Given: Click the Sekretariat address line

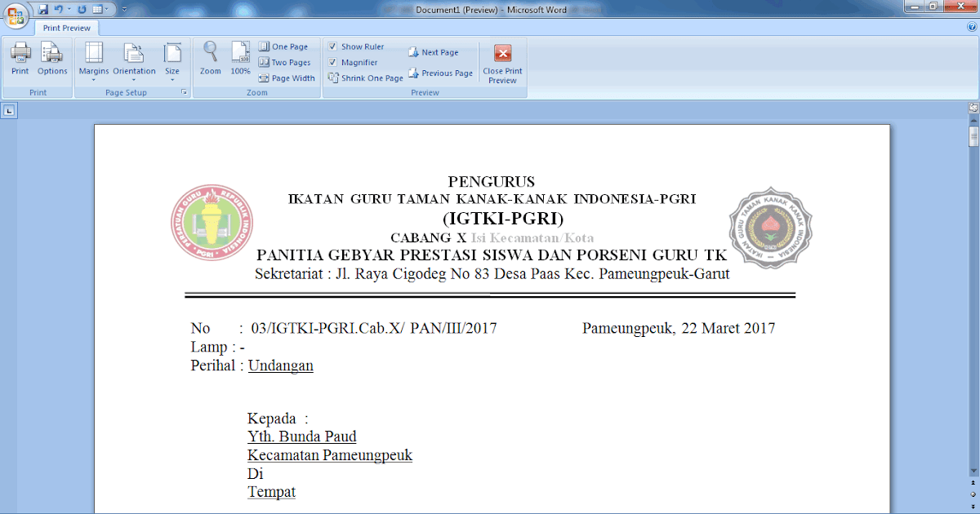Looking at the screenshot, I should click(492, 274).
